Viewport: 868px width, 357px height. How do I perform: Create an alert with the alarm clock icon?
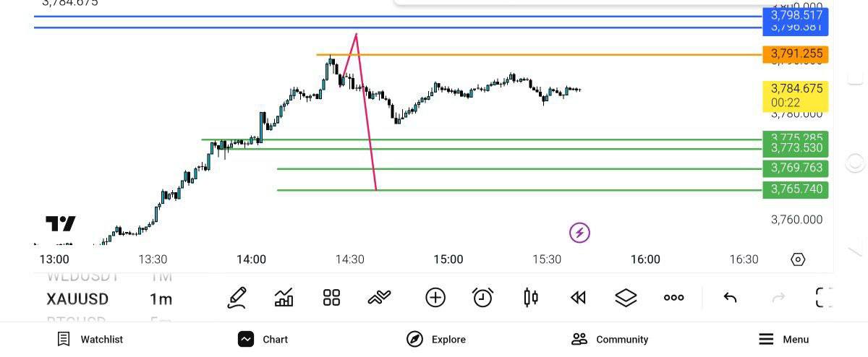(x=482, y=298)
